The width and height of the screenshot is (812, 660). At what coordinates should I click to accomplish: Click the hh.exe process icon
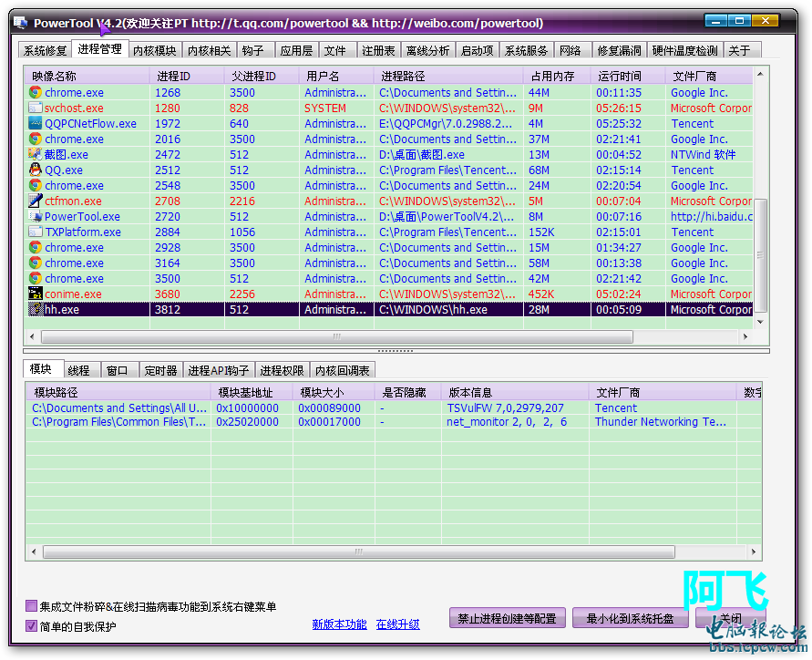coord(36,309)
